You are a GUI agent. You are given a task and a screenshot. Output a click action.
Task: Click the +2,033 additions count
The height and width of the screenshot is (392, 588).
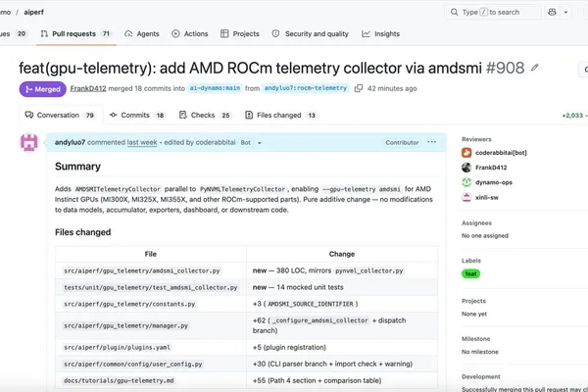(572, 116)
